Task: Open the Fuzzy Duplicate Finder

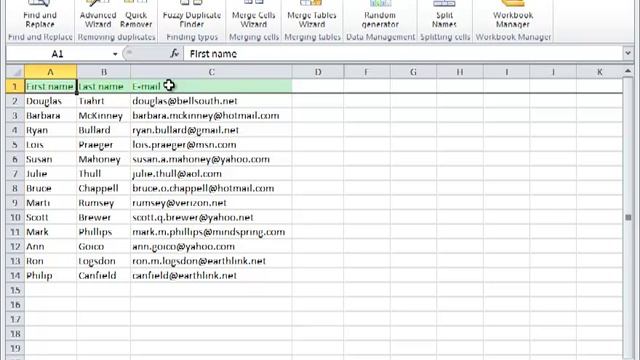Action: pyautogui.click(x=191, y=15)
